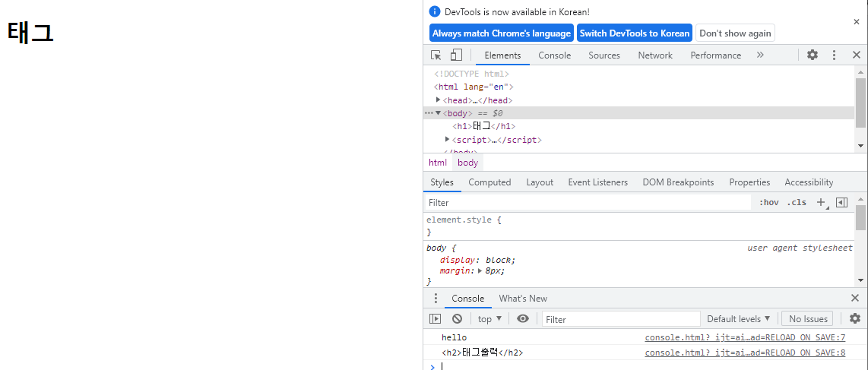Close the DevTools panel
The height and width of the screenshot is (370, 868).
tap(856, 55)
